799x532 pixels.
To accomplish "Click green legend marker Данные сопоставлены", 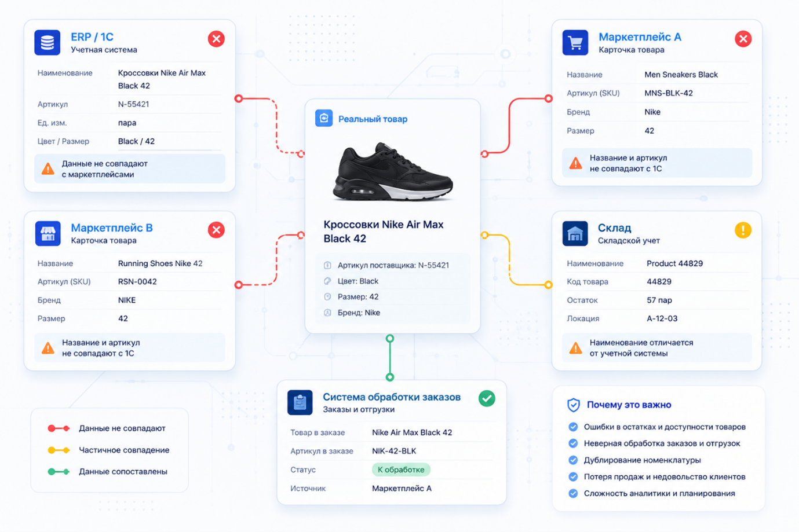I will [x=59, y=472].
